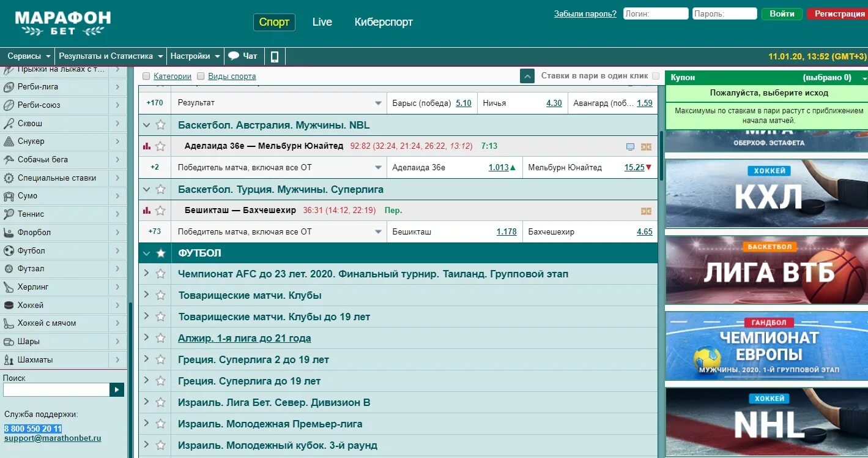Favorite Баскетбол Австралия NBL with star

[160, 125]
